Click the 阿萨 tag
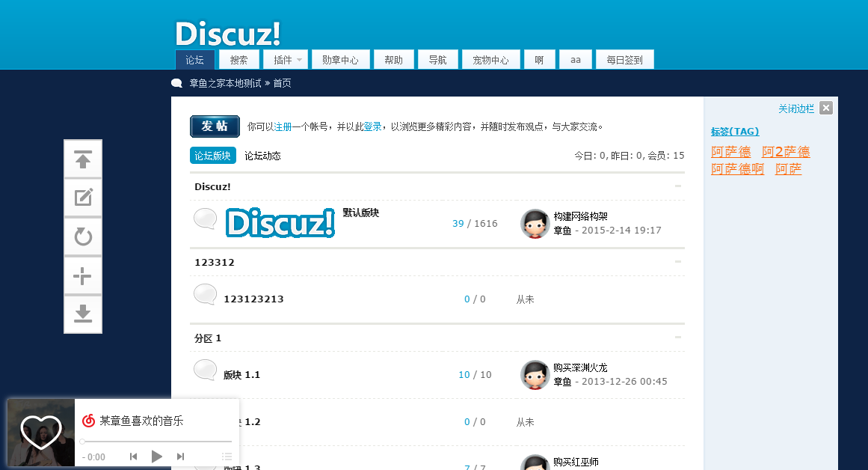This screenshot has width=868, height=470. pos(788,168)
